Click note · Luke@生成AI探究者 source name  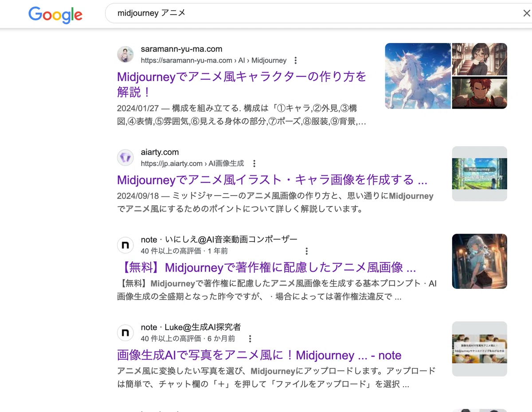click(x=191, y=327)
